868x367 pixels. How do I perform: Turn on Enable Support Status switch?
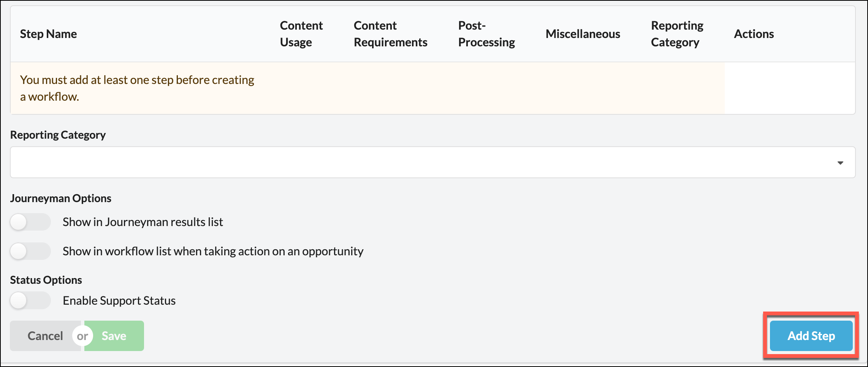click(30, 301)
